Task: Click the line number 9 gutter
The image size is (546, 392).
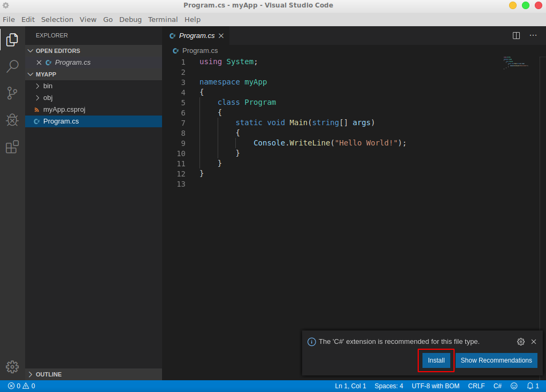Action: click(183, 143)
